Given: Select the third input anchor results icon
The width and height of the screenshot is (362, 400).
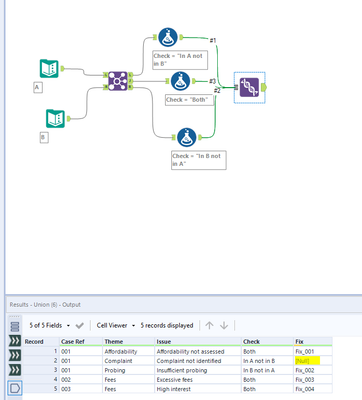Looking at the screenshot, I should tap(15, 370).
